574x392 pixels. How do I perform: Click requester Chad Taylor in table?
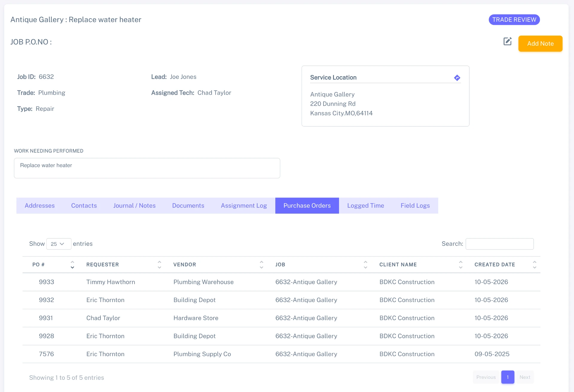[103, 318]
